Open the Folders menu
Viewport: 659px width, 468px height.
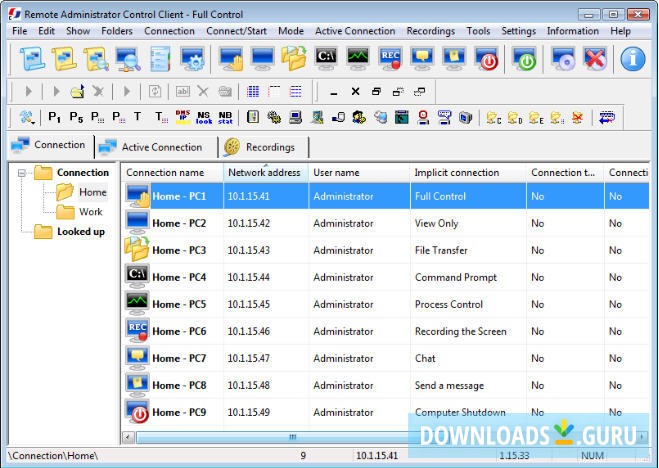pyautogui.click(x=117, y=31)
